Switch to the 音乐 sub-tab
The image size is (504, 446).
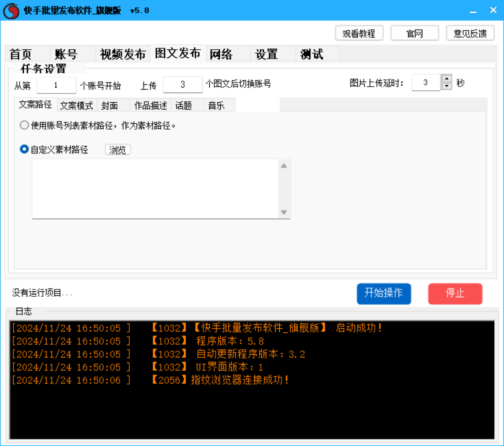point(220,105)
